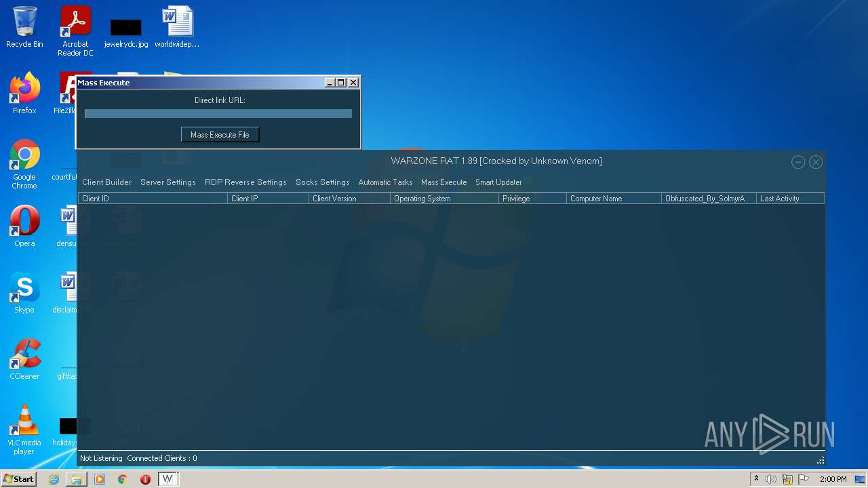Launch VLC media player shortcut

pyautogui.click(x=24, y=430)
